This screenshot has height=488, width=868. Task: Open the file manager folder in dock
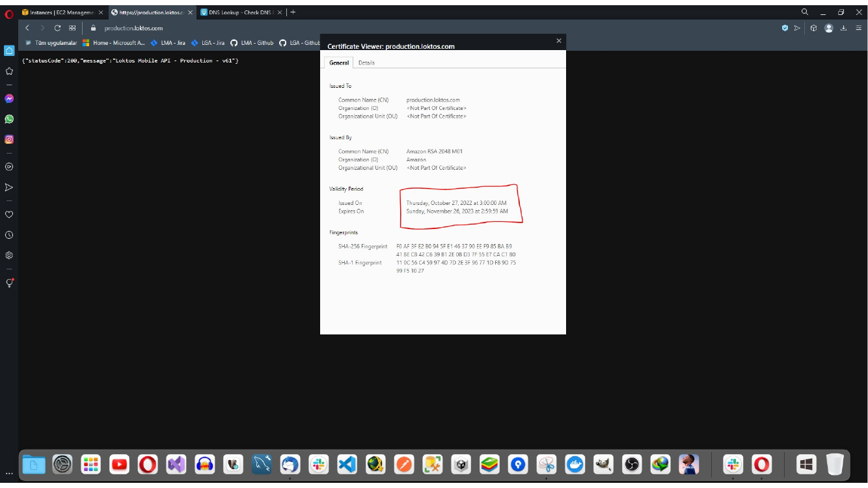pyautogui.click(x=34, y=464)
